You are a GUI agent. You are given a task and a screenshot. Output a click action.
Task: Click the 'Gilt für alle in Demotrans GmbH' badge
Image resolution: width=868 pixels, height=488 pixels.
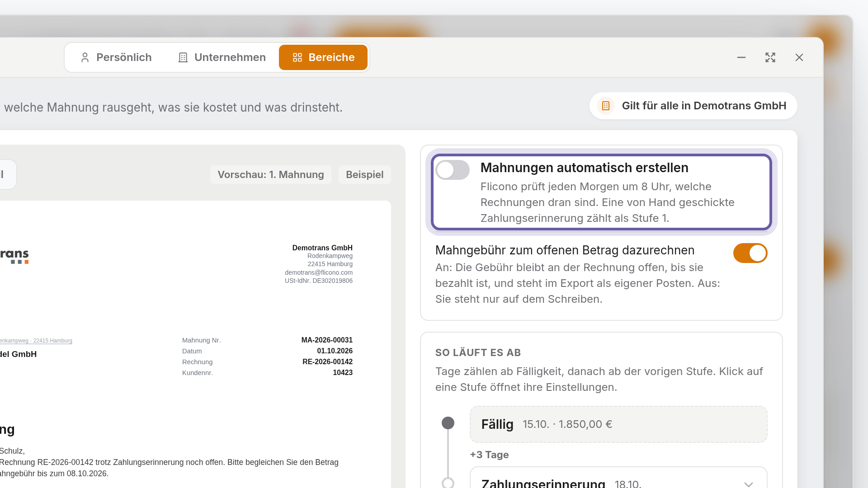click(693, 106)
